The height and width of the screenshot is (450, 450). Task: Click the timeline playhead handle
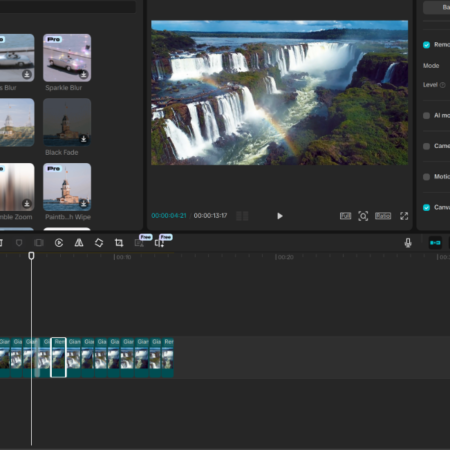pos(31,256)
